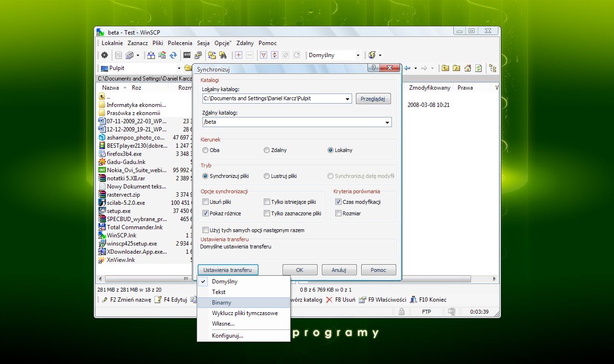Image resolution: width=614 pixels, height=364 pixels.
Task: Click the Anuluj button
Action: coord(339,270)
